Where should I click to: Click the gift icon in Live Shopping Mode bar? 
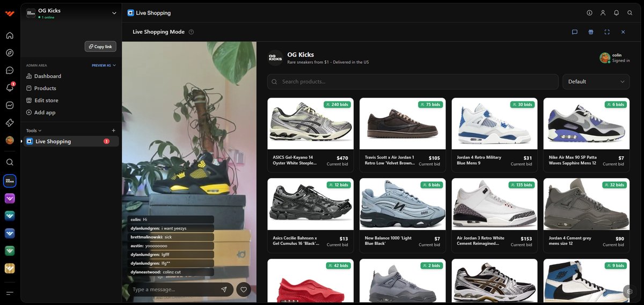591,32
